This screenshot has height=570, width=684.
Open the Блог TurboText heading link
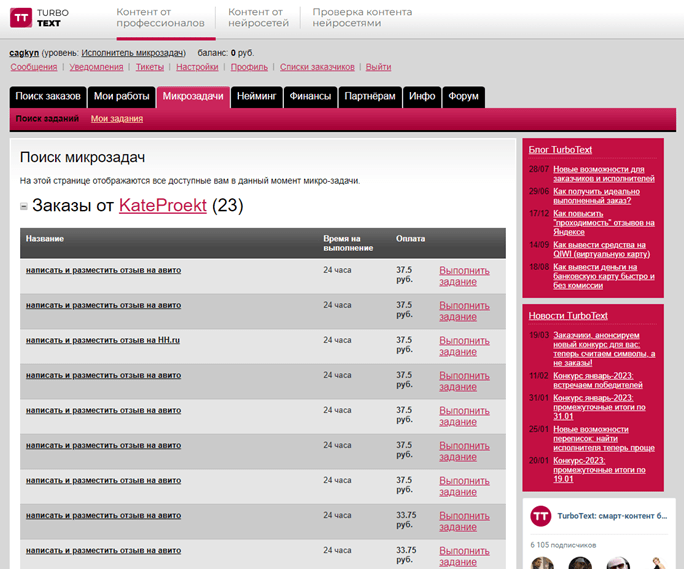[x=560, y=150]
